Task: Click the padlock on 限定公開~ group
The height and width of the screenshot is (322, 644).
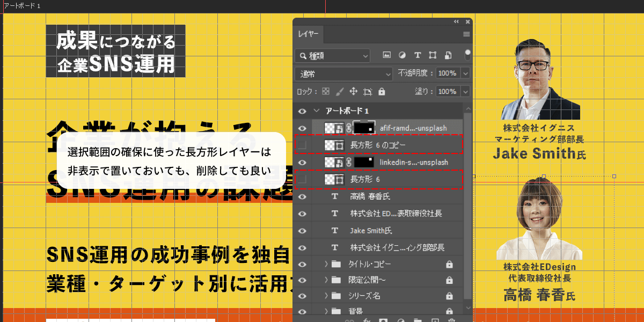Action: [449, 280]
